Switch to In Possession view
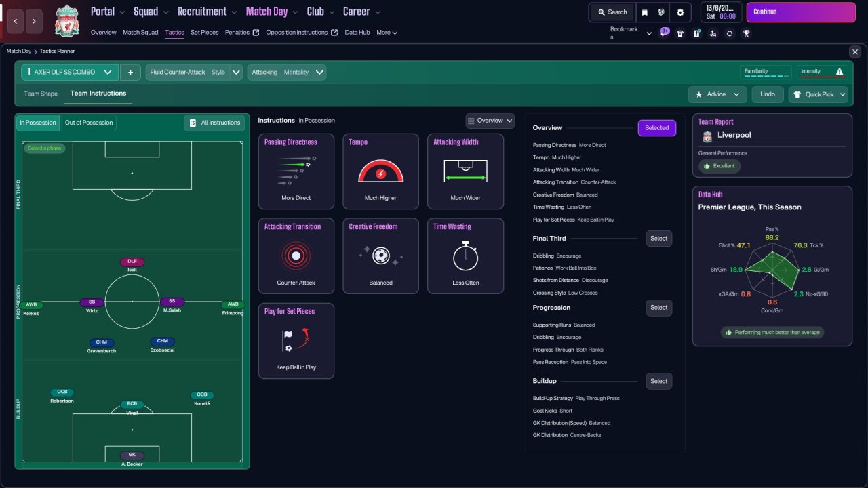 [x=38, y=123]
